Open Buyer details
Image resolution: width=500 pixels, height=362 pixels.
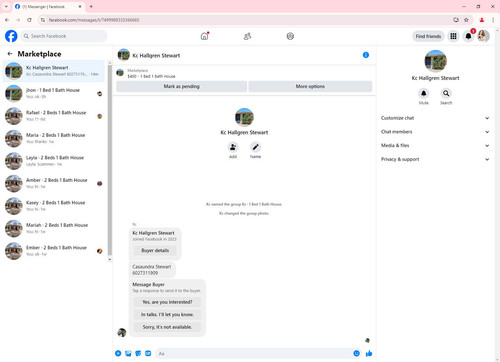pos(155,250)
